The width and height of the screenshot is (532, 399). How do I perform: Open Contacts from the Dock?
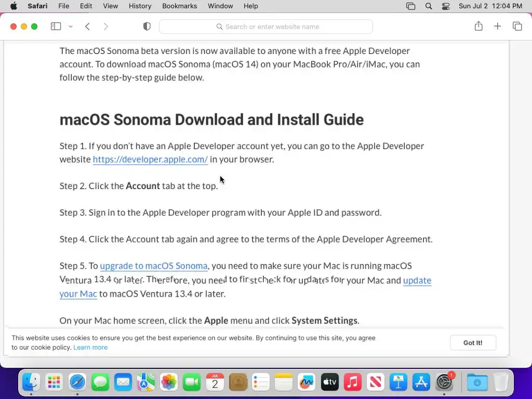coord(238,383)
